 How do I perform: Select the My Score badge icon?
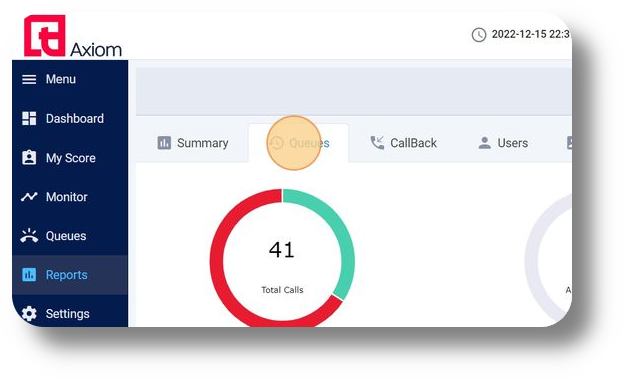[29, 158]
